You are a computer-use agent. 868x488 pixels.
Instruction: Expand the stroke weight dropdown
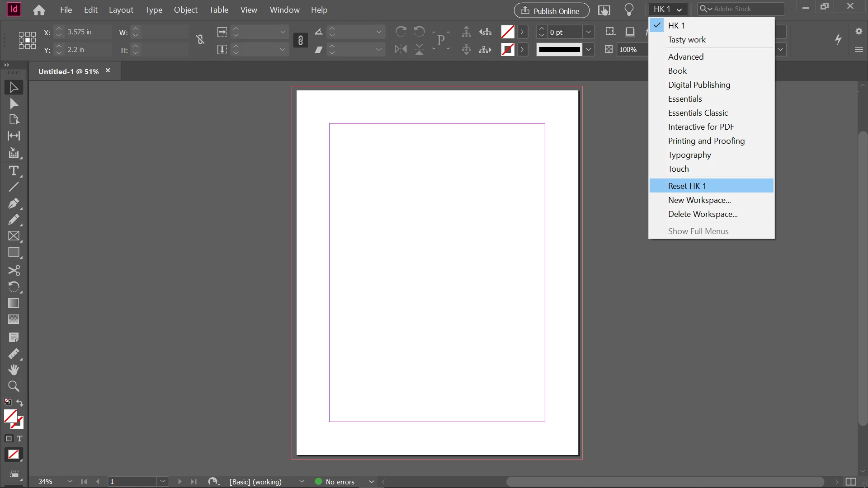[588, 32]
